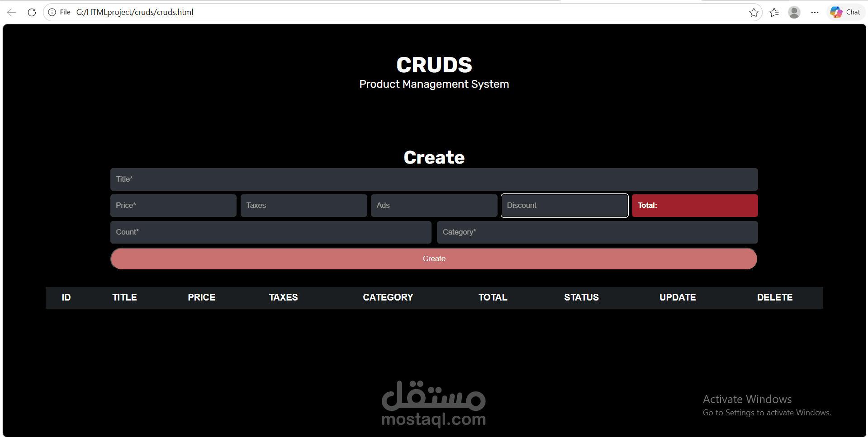Click the Ads input field

click(x=434, y=205)
